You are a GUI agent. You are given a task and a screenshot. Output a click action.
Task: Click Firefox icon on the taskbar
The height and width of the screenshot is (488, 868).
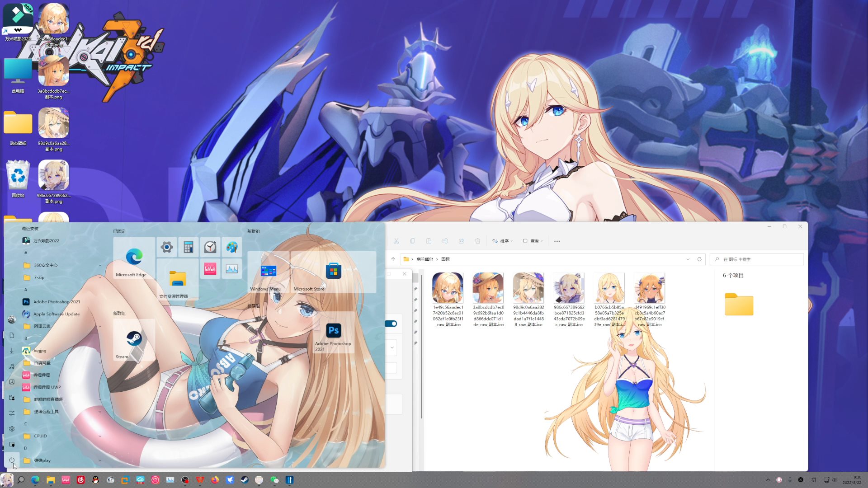[215, 480]
